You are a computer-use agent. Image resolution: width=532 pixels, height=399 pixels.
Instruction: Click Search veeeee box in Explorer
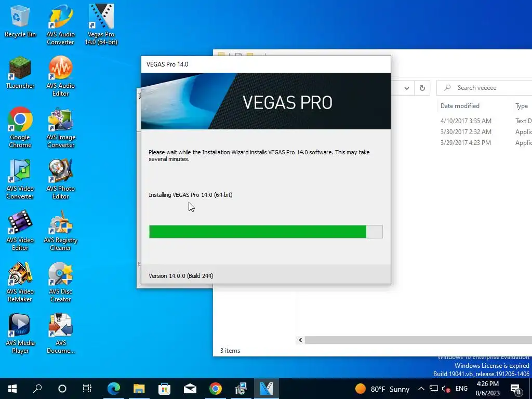485,88
